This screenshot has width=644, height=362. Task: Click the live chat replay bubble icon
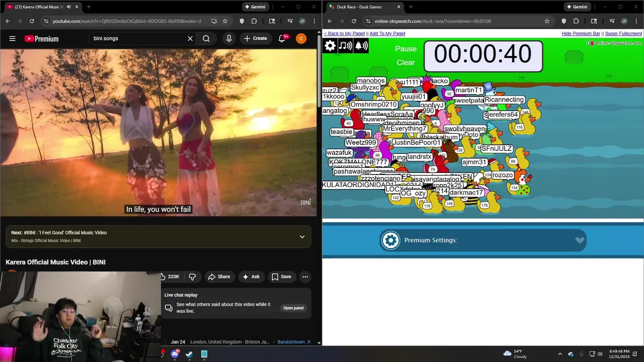coord(169,308)
